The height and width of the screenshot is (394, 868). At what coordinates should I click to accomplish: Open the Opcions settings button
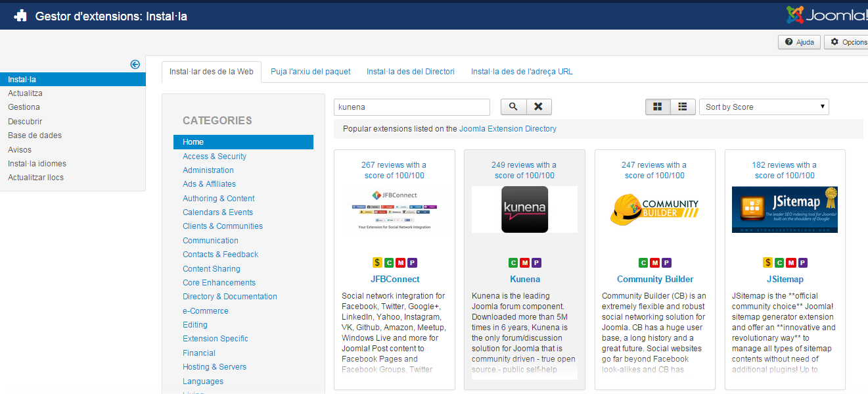[x=848, y=42]
